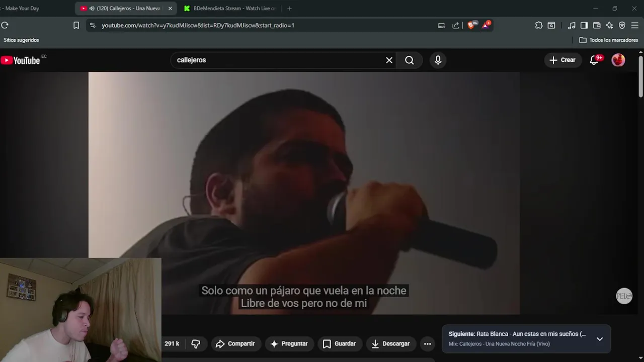The height and width of the screenshot is (362, 644).
Task: Open the media control music note icon
Action: (x=572, y=25)
